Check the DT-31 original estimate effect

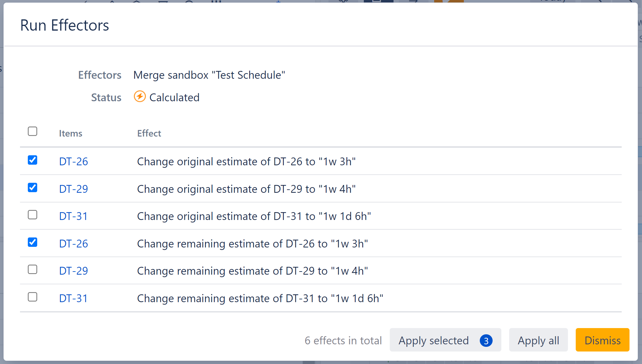(33, 215)
